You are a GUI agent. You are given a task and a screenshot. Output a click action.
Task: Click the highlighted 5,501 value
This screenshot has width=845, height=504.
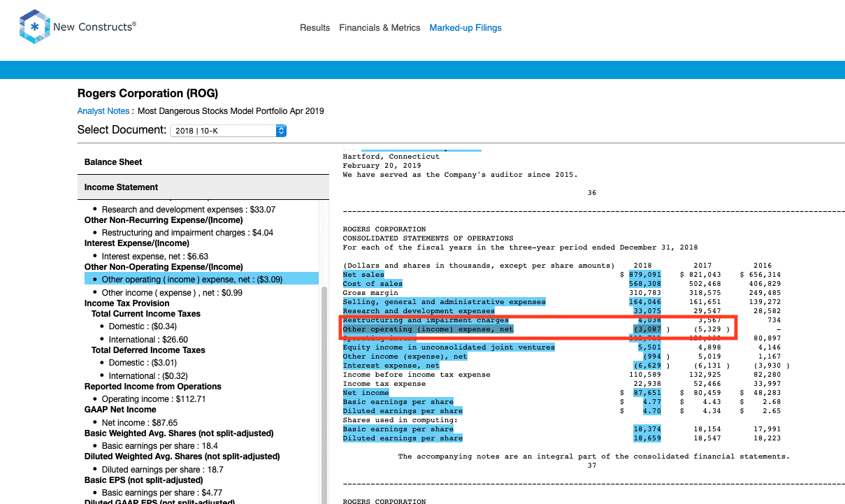649,347
